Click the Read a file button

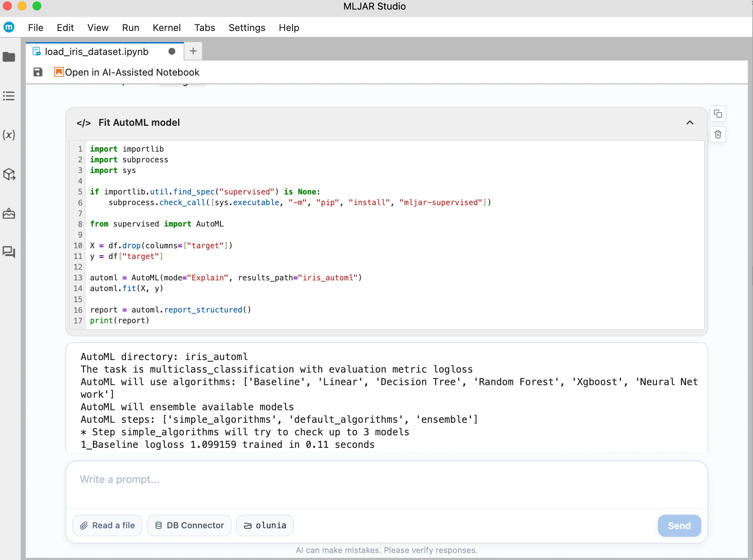pyautogui.click(x=107, y=525)
